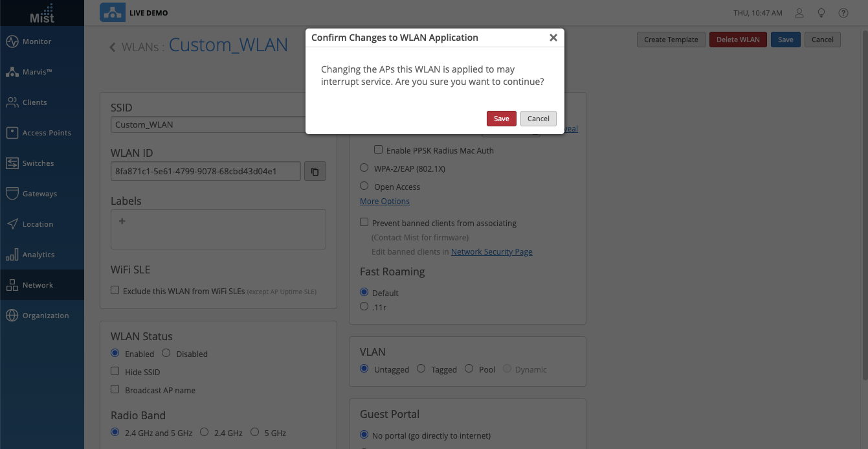This screenshot has height=449, width=868.
Task: Open More Options link
Action: (x=384, y=201)
